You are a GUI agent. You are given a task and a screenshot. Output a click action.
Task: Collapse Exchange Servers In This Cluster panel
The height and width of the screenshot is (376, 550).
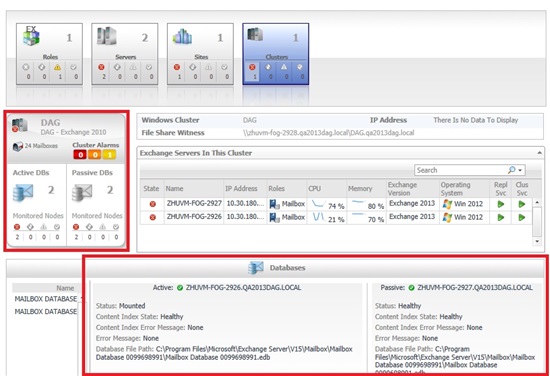point(539,153)
